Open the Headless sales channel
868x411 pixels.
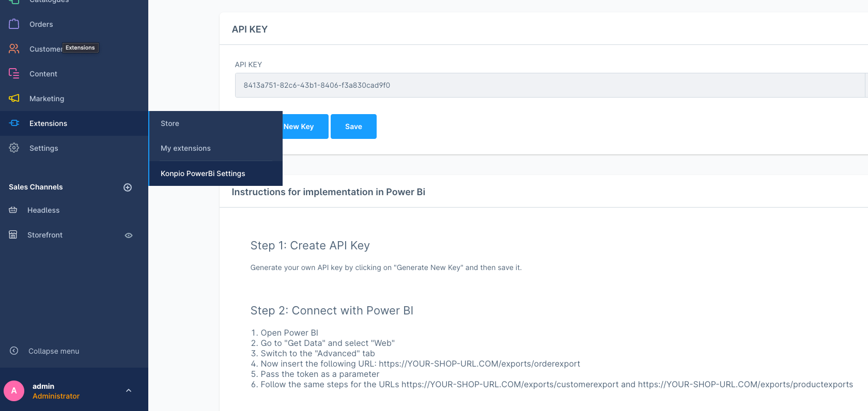tap(43, 210)
